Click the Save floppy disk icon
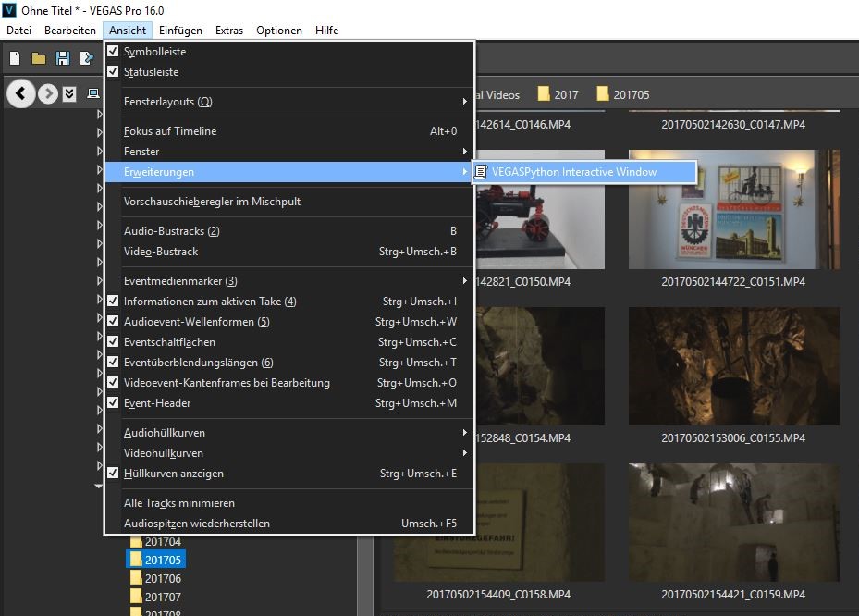859x616 pixels. point(63,58)
